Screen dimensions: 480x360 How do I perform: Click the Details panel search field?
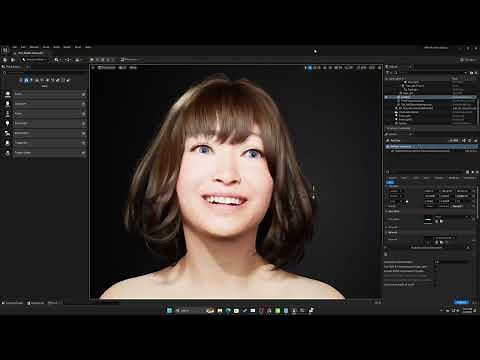pyautogui.click(x=425, y=172)
